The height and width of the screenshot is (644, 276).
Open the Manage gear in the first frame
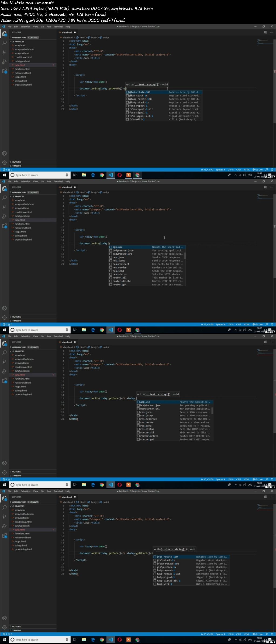coord(4,163)
